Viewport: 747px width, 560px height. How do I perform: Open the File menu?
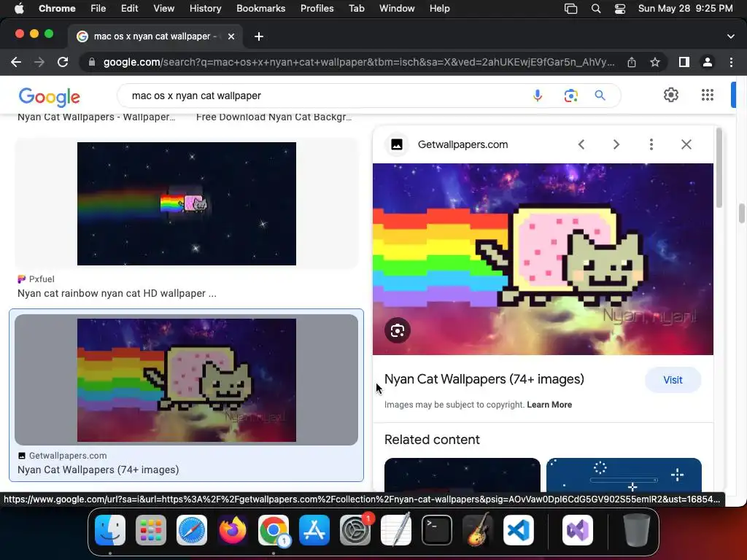point(98,9)
